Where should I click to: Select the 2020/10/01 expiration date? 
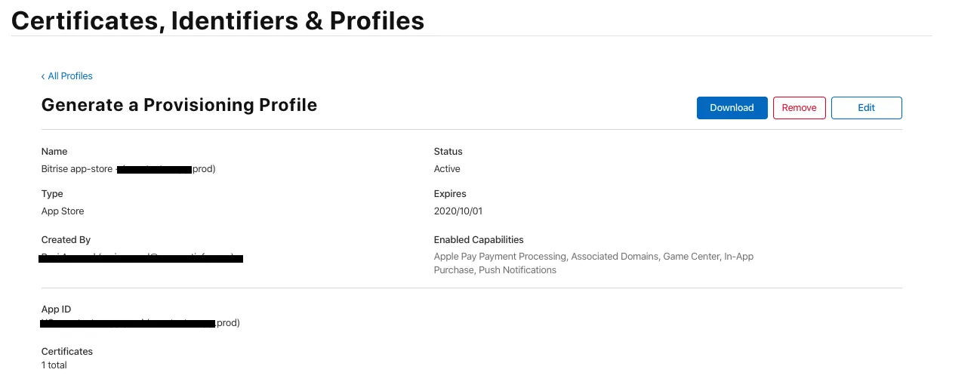click(458, 211)
